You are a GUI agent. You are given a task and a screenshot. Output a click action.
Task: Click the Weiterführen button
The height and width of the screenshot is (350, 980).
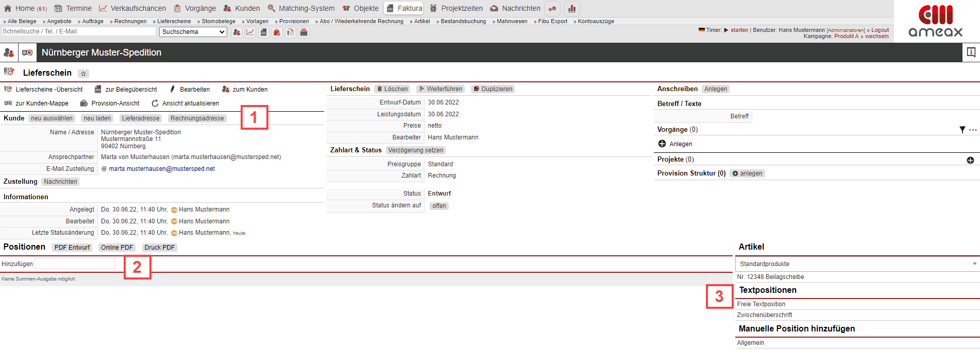(x=440, y=89)
